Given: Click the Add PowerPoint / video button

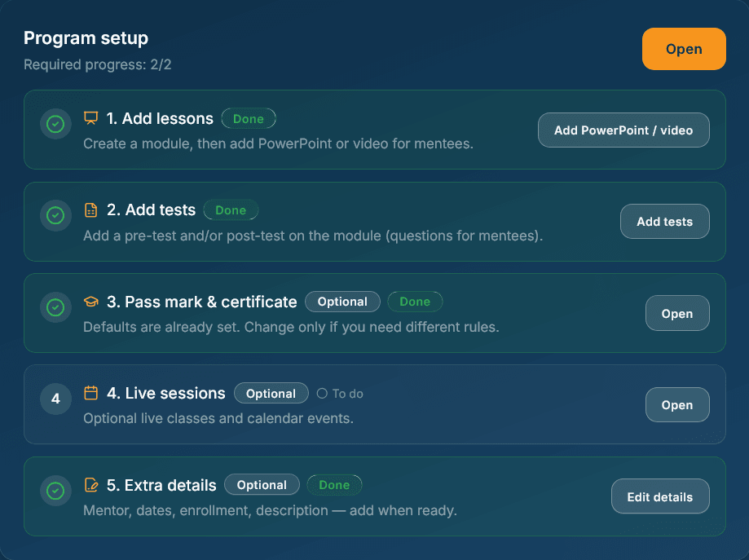Looking at the screenshot, I should (623, 130).
